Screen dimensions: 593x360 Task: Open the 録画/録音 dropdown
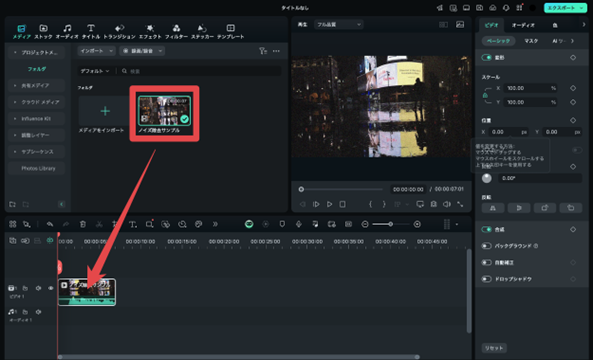pos(142,51)
